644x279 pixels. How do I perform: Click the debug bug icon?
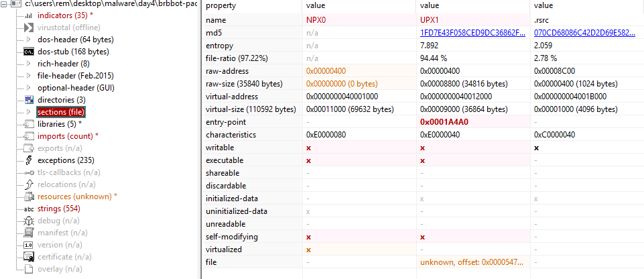pyautogui.click(x=28, y=221)
